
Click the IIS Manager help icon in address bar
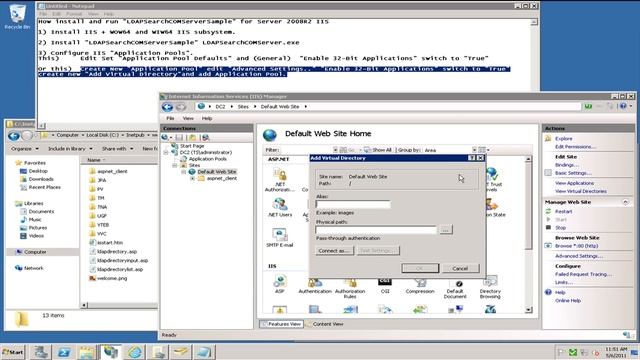coord(623,106)
